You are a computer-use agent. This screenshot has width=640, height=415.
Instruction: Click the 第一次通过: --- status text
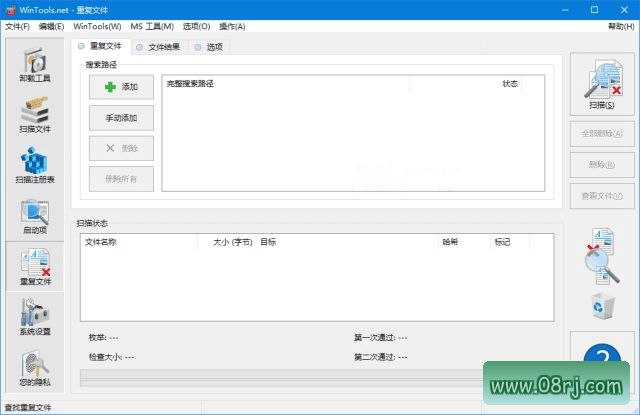point(380,337)
